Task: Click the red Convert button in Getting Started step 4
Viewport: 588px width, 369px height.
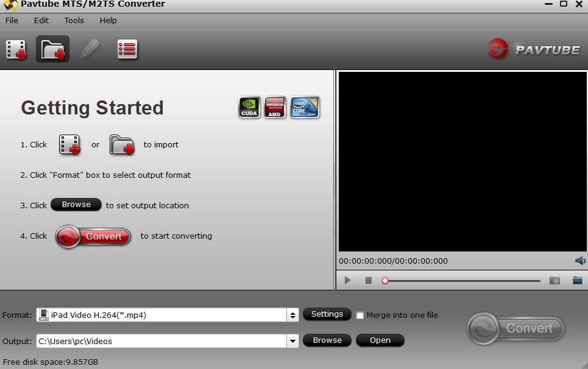Action: coord(93,236)
